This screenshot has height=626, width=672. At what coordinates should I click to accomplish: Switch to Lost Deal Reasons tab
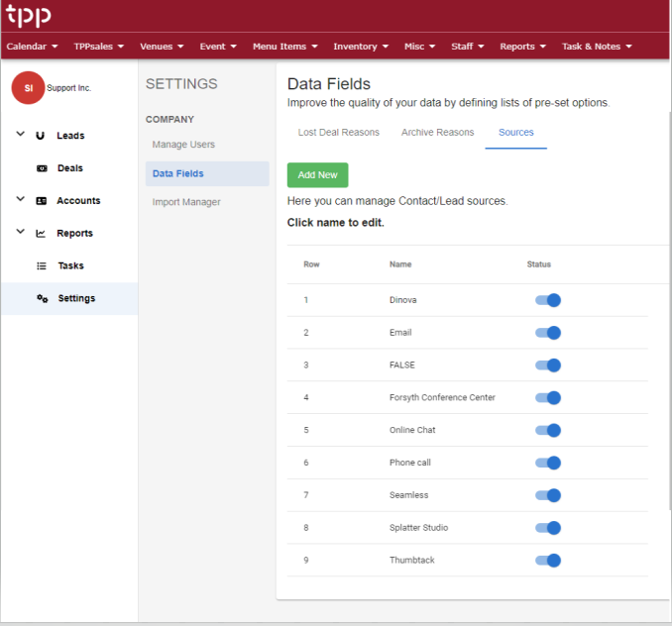pyautogui.click(x=339, y=133)
